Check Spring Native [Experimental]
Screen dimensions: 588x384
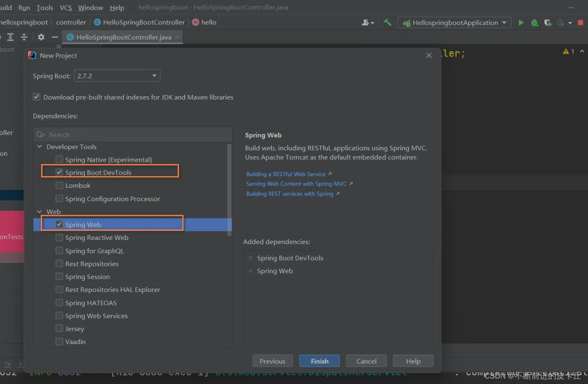click(x=59, y=159)
